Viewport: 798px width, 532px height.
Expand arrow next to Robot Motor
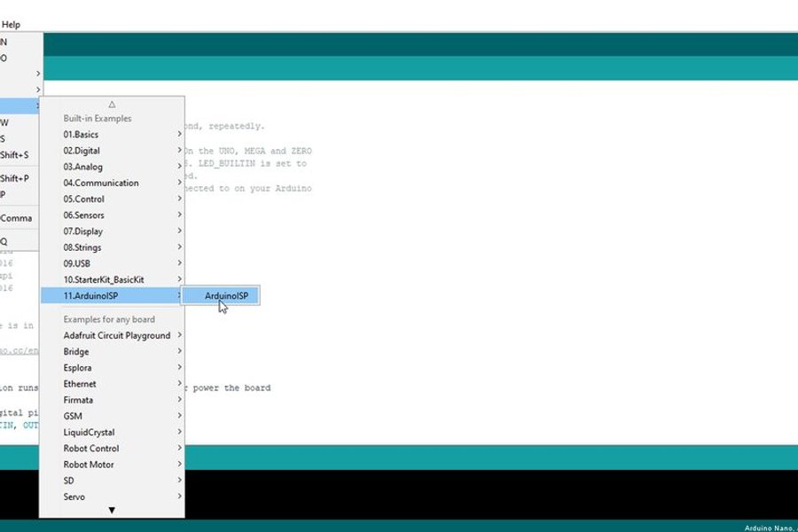pyautogui.click(x=180, y=464)
